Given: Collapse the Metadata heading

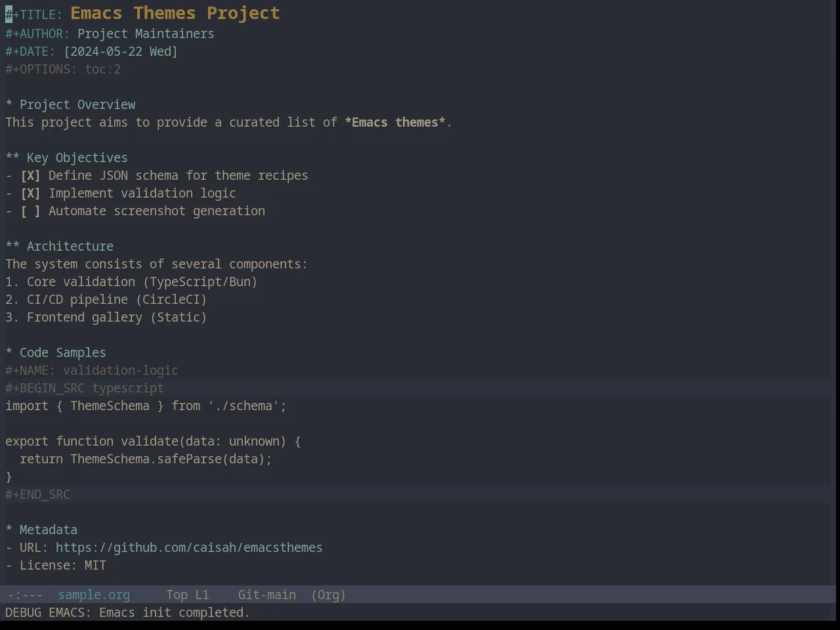Looking at the screenshot, I should click(41, 530).
